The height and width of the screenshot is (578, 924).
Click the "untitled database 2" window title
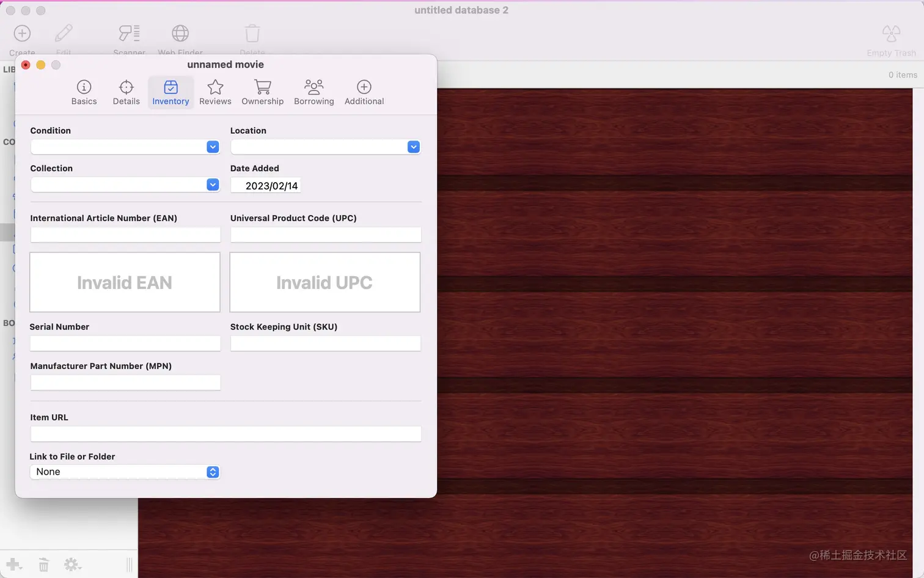click(461, 10)
